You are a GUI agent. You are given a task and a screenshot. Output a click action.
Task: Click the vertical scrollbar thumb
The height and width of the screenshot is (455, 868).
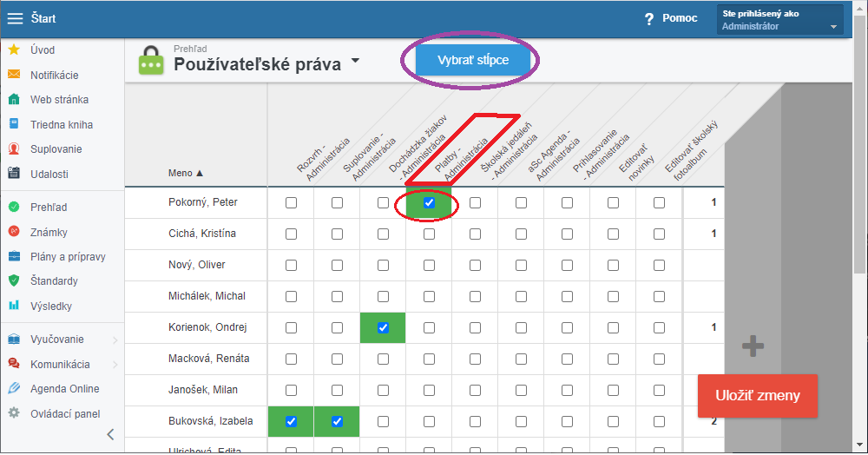click(x=861, y=144)
